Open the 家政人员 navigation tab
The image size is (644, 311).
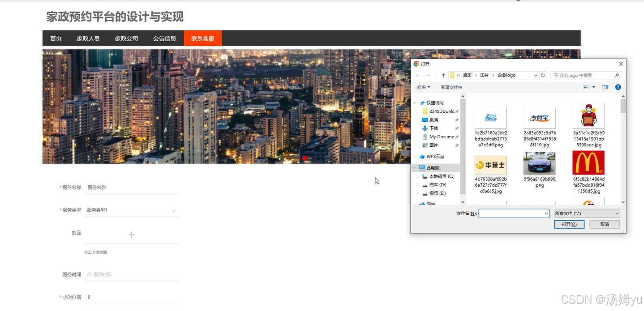pos(88,38)
